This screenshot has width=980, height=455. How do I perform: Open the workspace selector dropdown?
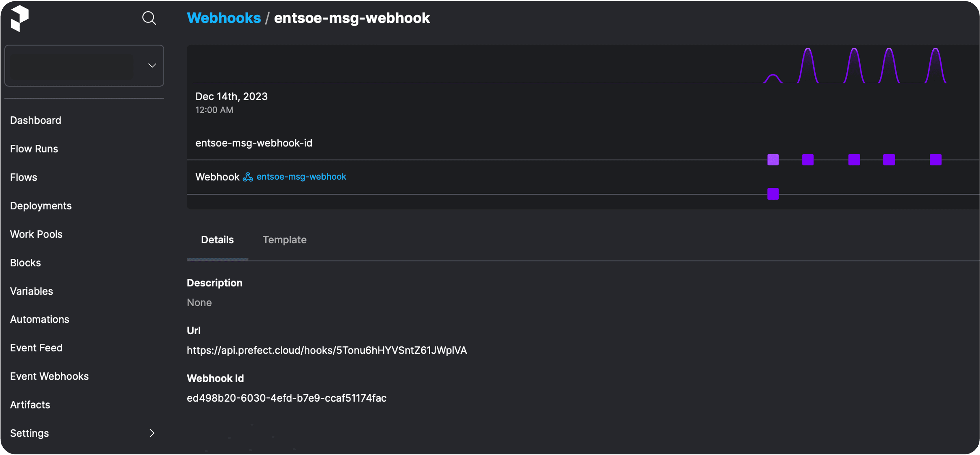pos(84,66)
